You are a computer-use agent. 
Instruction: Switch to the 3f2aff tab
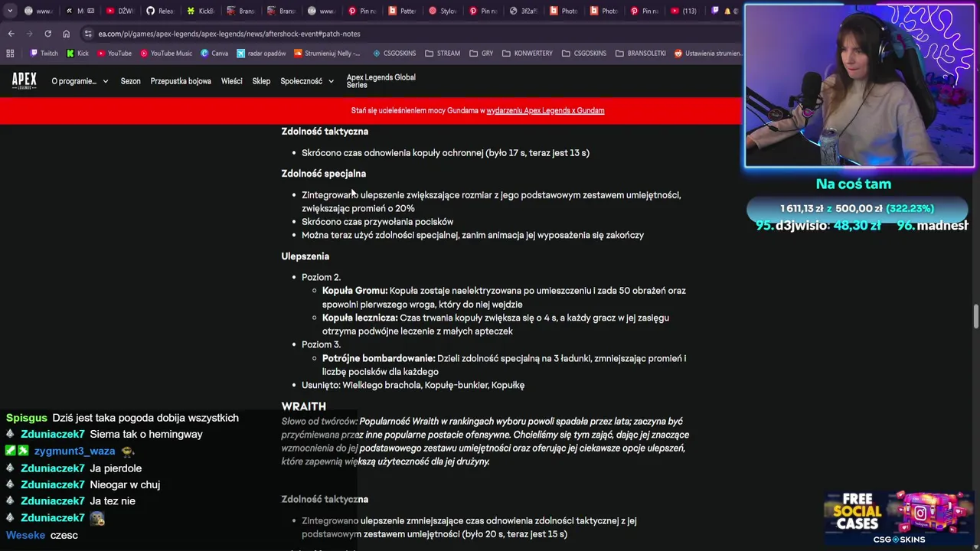tap(524, 11)
